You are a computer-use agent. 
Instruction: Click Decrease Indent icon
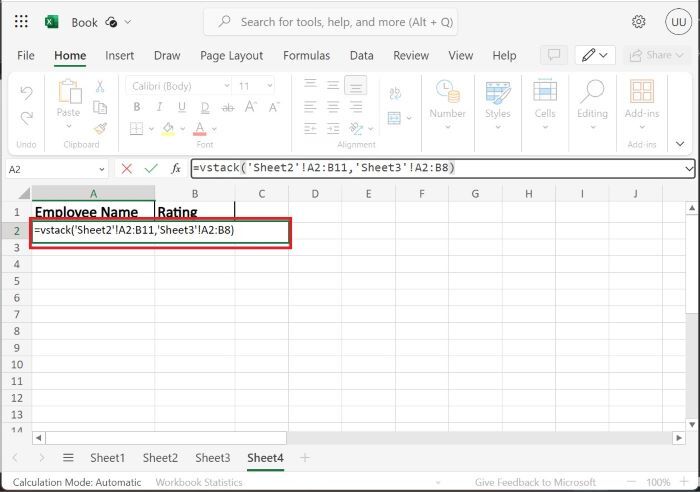tap(310, 129)
